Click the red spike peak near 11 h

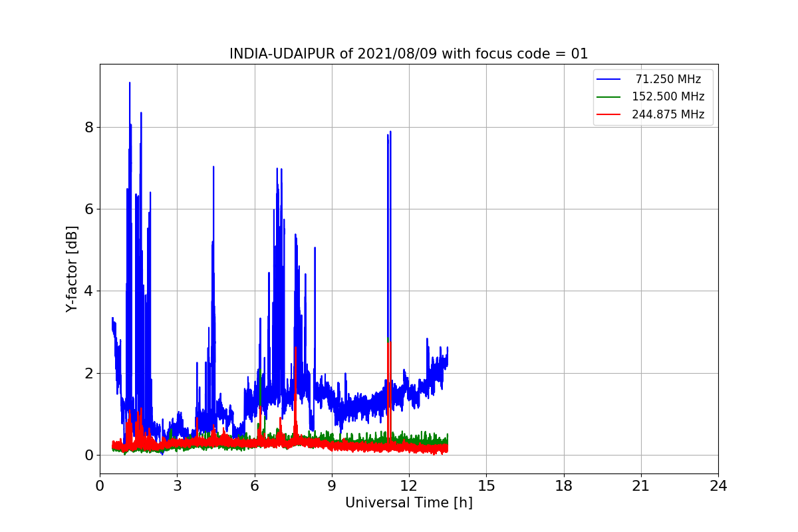[389, 342]
